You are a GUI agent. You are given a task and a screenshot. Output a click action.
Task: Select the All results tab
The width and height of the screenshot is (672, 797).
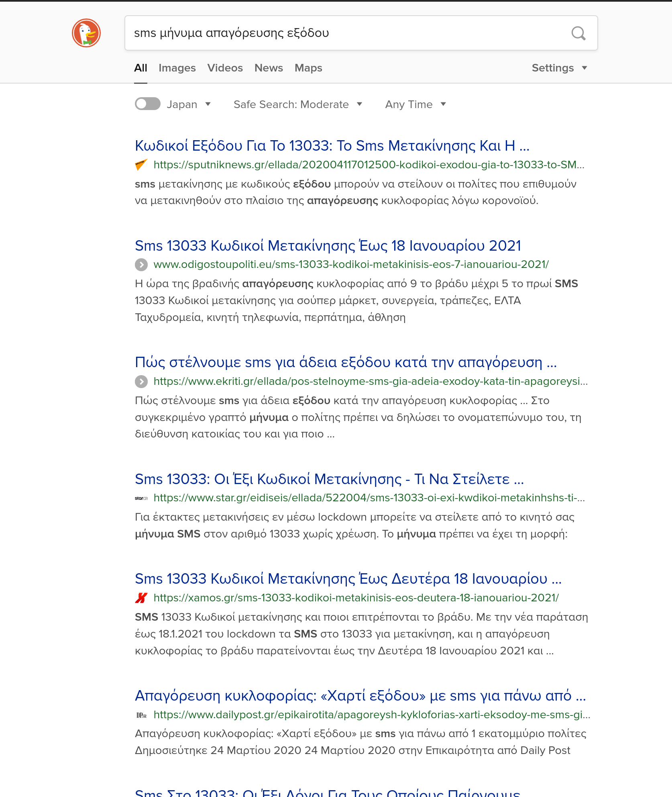click(141, 68)
